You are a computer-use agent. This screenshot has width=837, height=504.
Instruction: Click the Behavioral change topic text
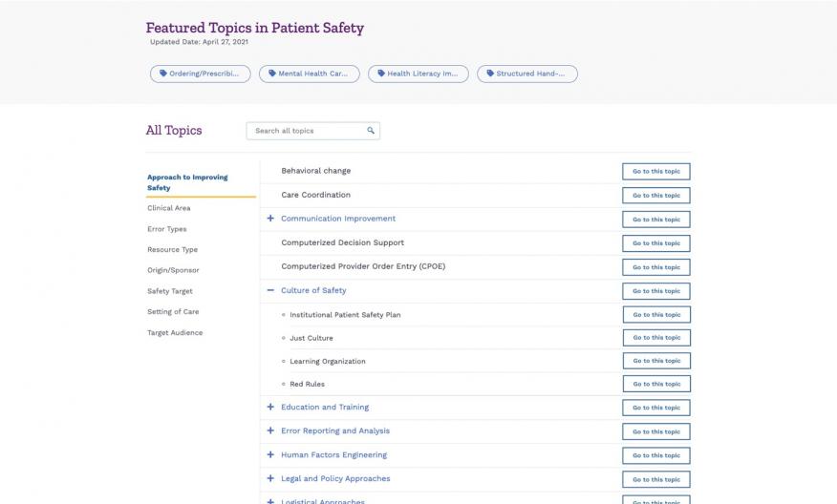tap(316, 171)
